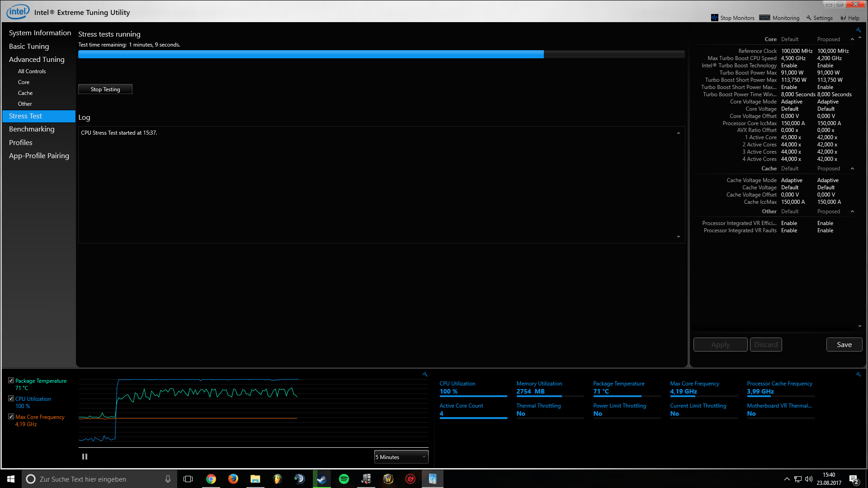Click the Stop Monitors waveform icon
The width and height of the screenshot is (868, 488).
(714, 18)
